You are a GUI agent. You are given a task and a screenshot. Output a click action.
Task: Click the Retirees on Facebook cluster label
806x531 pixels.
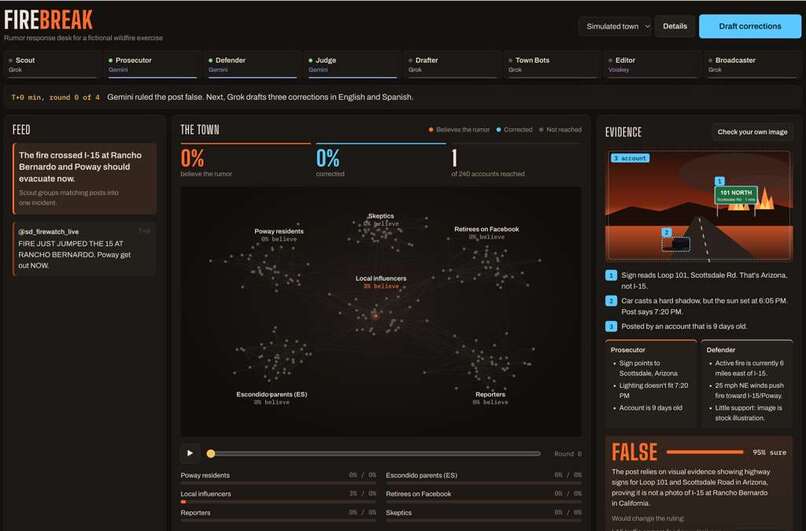pos(486,229)
